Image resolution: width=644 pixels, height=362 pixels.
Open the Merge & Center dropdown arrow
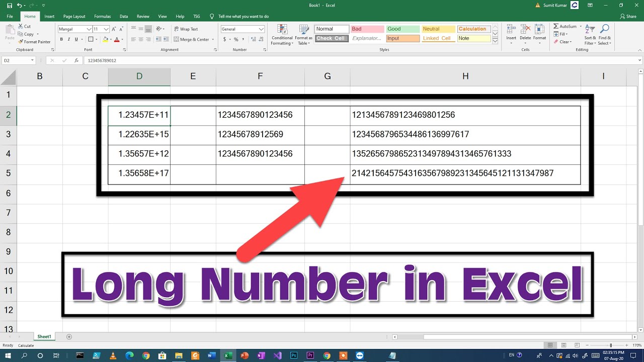214,39
